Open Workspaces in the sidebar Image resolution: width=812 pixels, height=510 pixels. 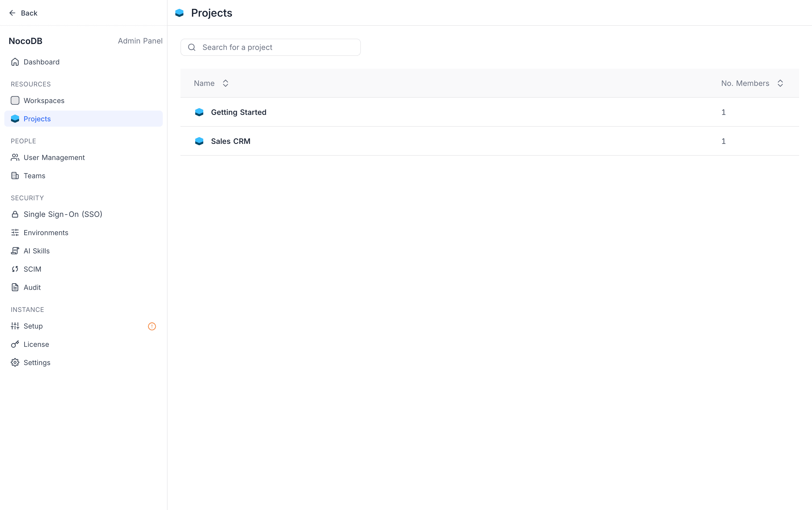(x=83, y=100)
